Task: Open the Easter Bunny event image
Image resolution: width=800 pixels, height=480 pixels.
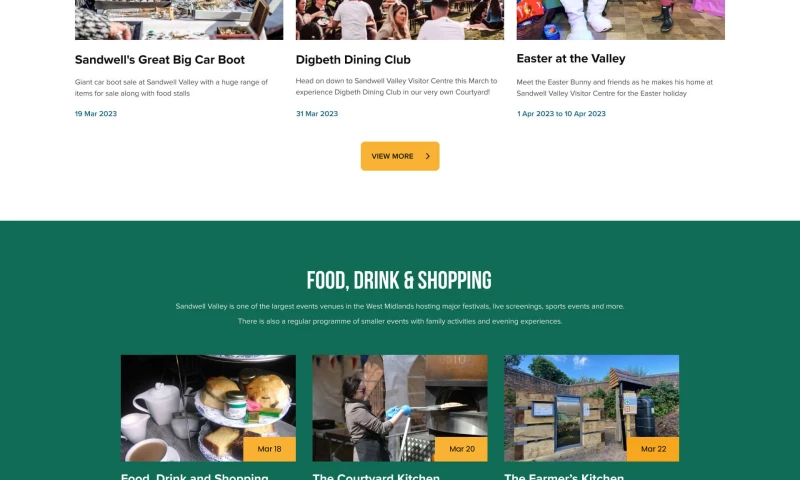Action: 620,20
